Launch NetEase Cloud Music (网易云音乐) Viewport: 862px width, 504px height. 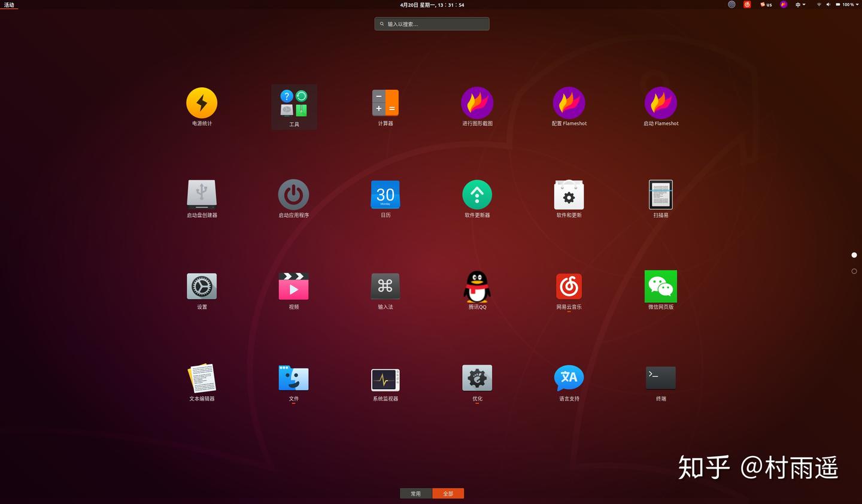(x=569, y=287)
